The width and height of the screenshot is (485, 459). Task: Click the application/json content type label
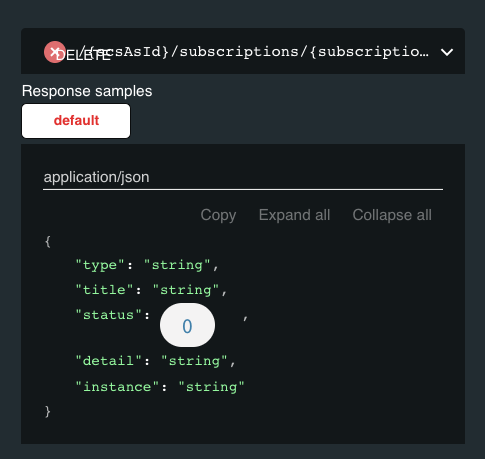pos(96,177)
